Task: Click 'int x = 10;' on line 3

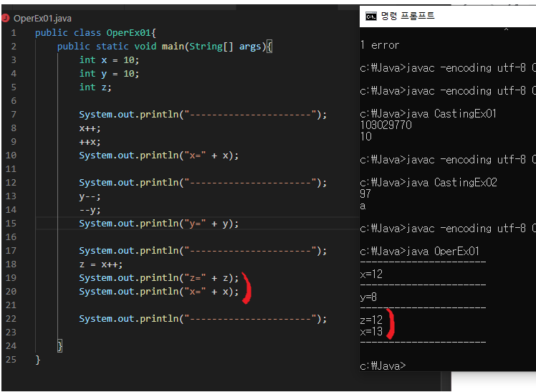Action: [x=109, y=60]
